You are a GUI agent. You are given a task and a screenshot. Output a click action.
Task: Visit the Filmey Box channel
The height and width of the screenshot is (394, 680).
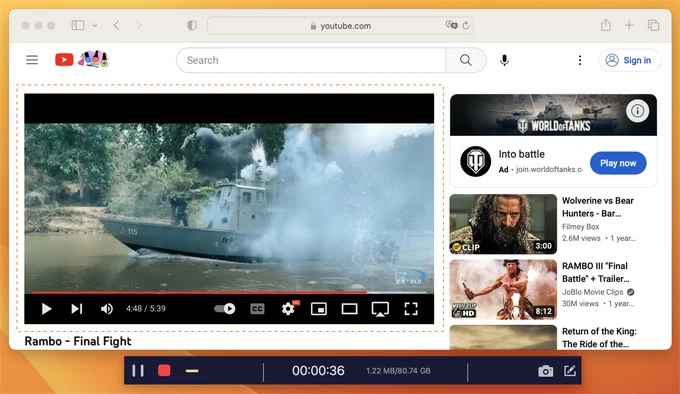tap(581, 227)
